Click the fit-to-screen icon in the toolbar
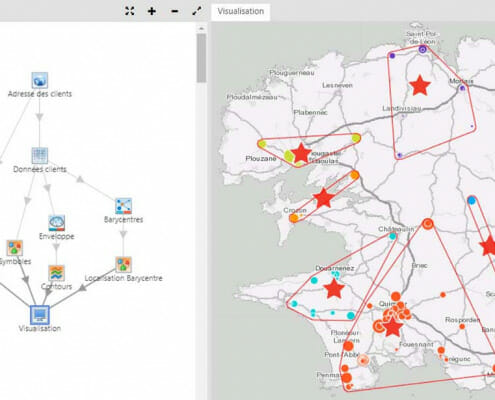The width and height of the screenshot is (495, 400). [x=130, y=11]
